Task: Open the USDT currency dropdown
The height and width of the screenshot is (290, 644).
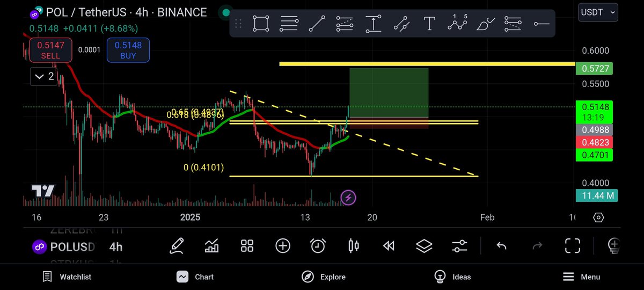Action: [x=598, y=11]
